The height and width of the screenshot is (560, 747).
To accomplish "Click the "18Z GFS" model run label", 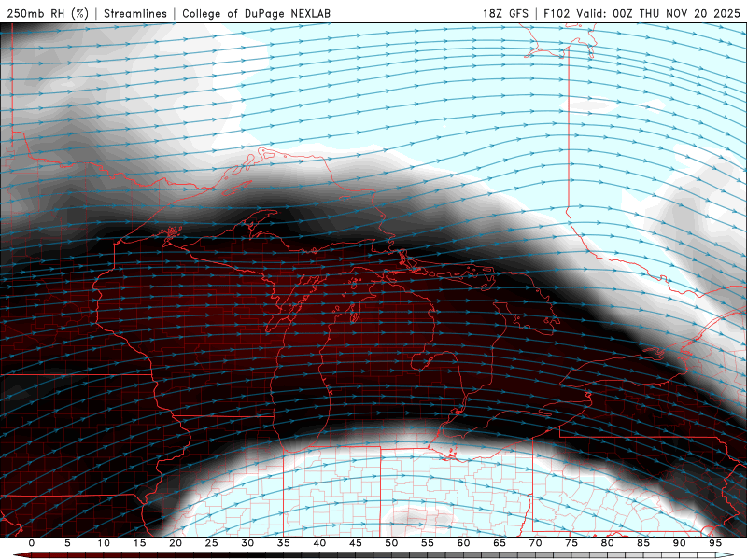I will 505,13.
